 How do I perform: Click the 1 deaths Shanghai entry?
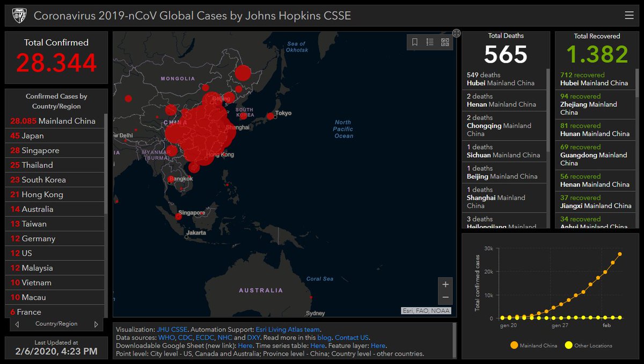coord(504,198)
